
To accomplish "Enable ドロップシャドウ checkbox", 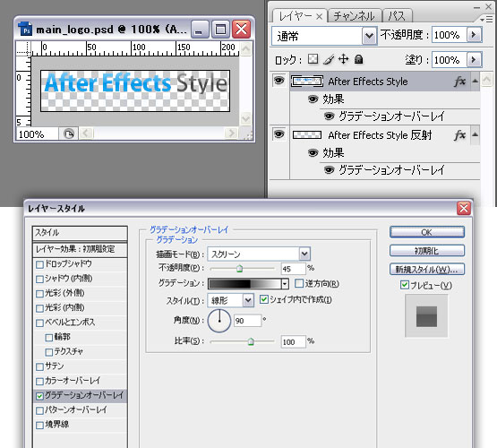I will (x=39, y=264).
